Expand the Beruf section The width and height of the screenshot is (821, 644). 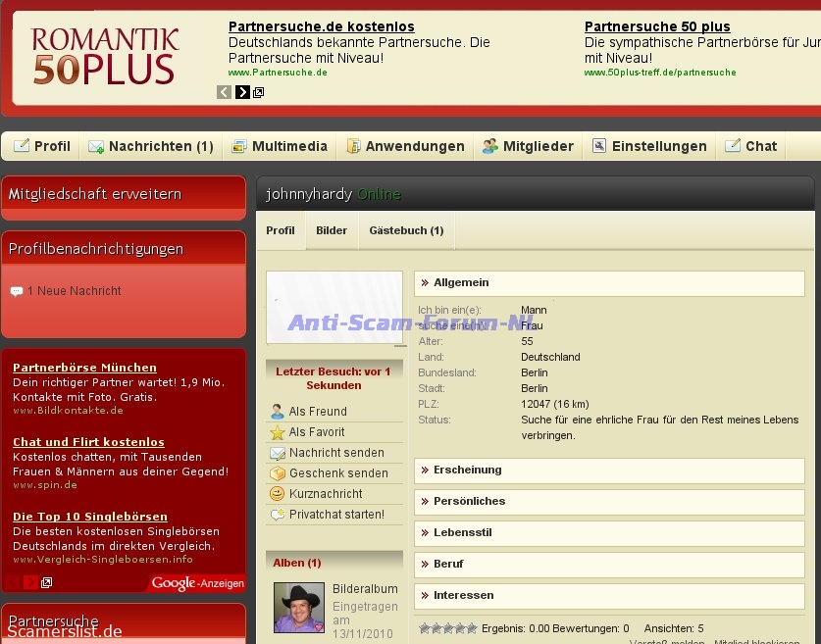pyautogui.click(x=448, y=564)
